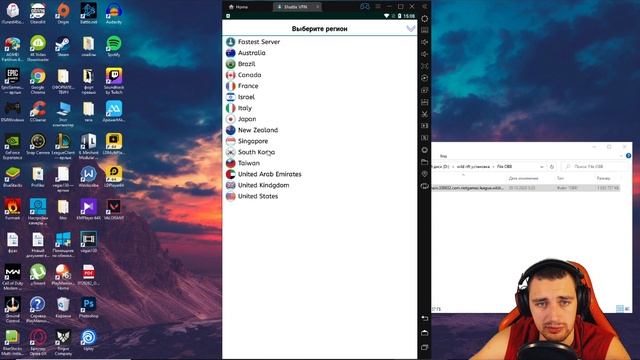Open Epic Games Launcher shortcut

pos(13,81)
